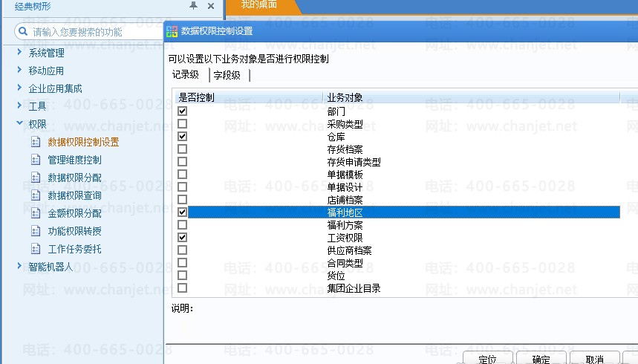Enable control for 采购类型

pyautogui.click(x=183, y=124)
